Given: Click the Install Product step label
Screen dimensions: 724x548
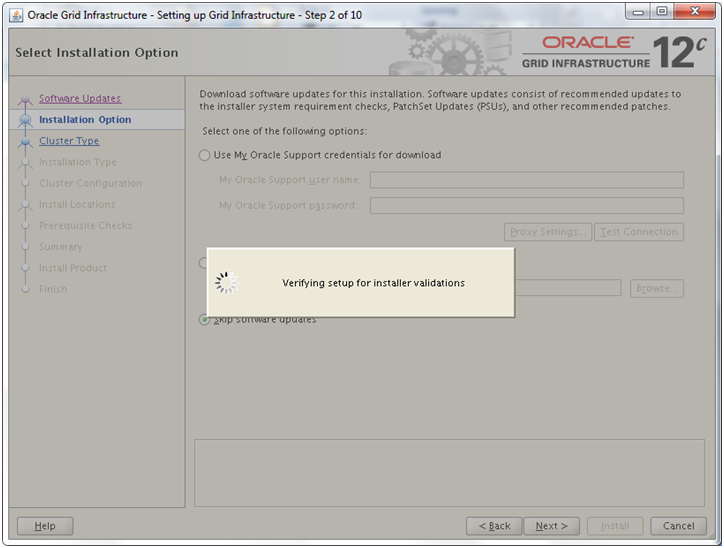Looking at the screenshot, I should (72, 268).
